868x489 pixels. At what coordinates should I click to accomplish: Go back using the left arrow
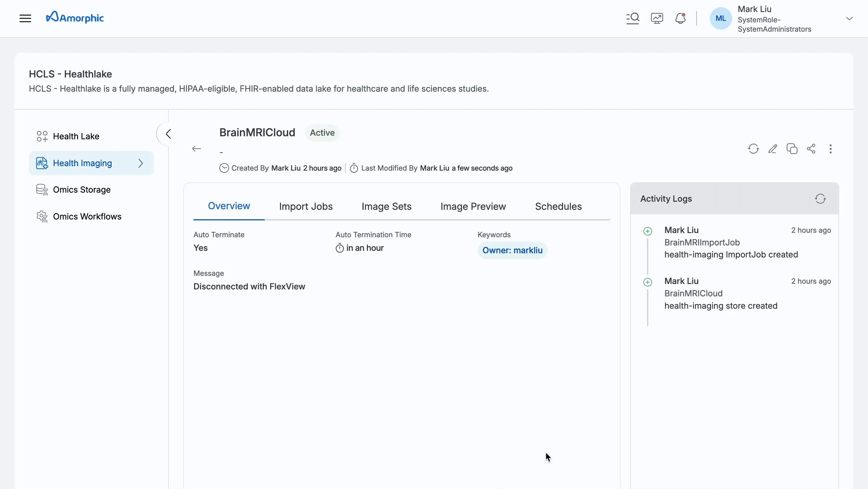pos(197,149)
